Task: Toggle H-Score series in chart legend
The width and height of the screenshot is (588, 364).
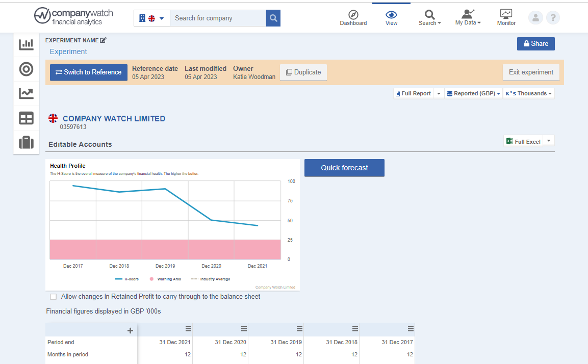Action: pos(127,279)
